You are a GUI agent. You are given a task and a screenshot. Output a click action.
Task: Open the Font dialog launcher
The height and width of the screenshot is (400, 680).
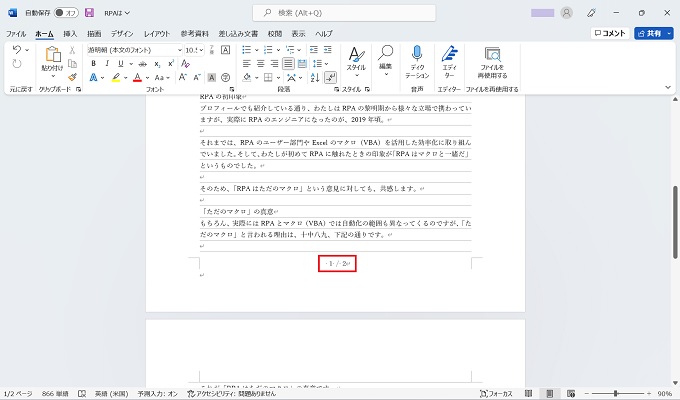click(x=231, y=89)
